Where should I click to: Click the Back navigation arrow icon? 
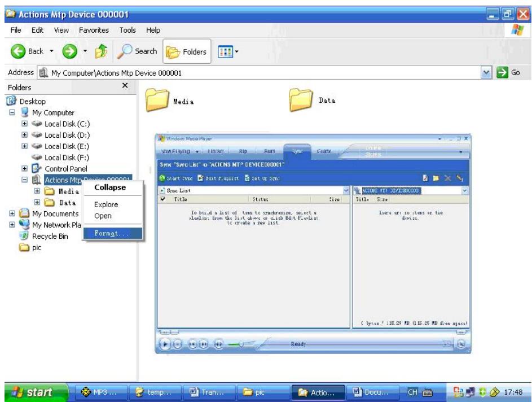(x=18, y=51)
